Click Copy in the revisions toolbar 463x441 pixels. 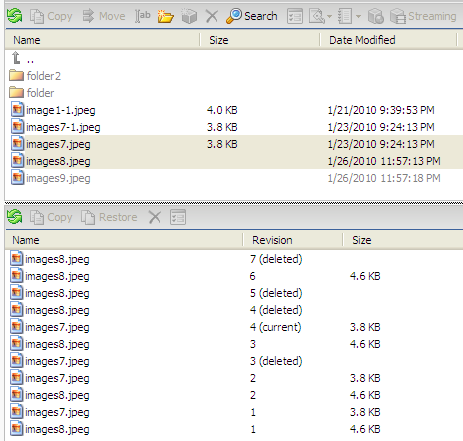tap(51, 217)
